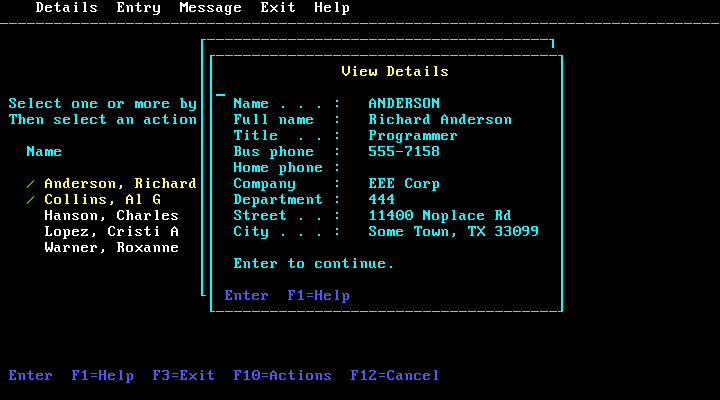Select Warner, Roxanne in the name list
The height and width of the screenshot is (400, 720).
(111, 248)
